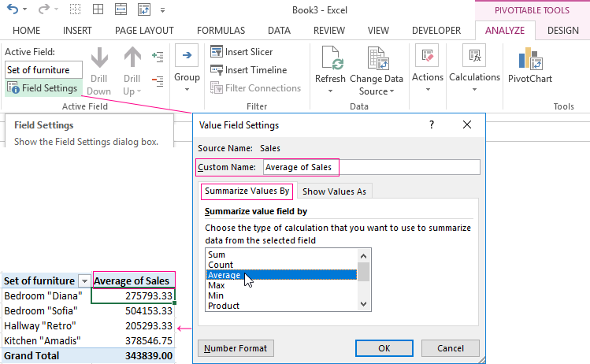
Task: Click the Insert Slicer icon
Action: [217, 51]
